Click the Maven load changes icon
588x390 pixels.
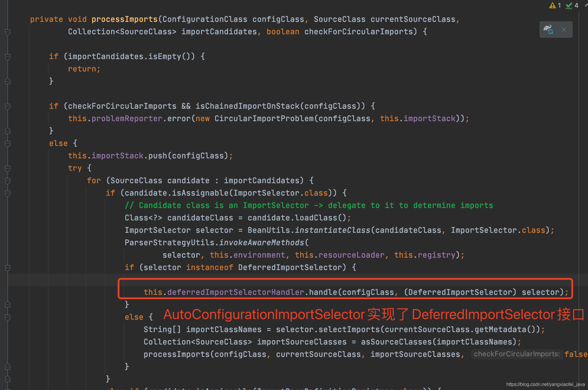click(x=548, y=30)
